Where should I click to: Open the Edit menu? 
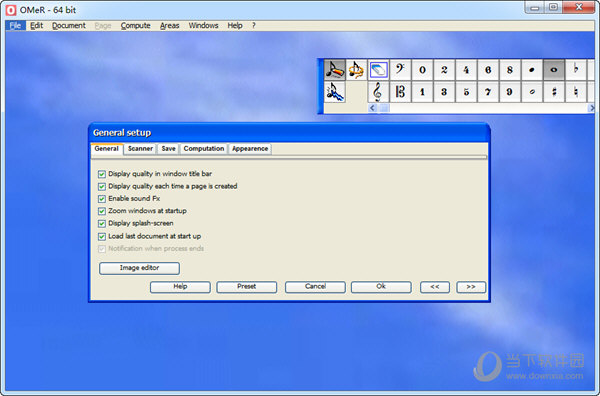pyautogui.click(x=36, y=26)
